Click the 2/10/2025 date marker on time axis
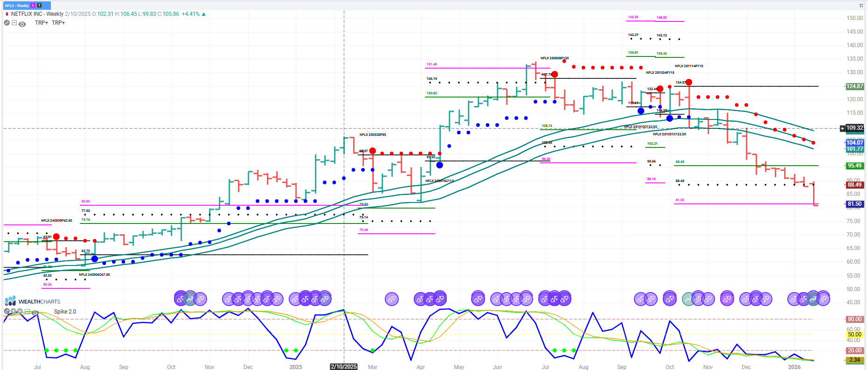This screenshot has width=868, height=370. [344, 367]
